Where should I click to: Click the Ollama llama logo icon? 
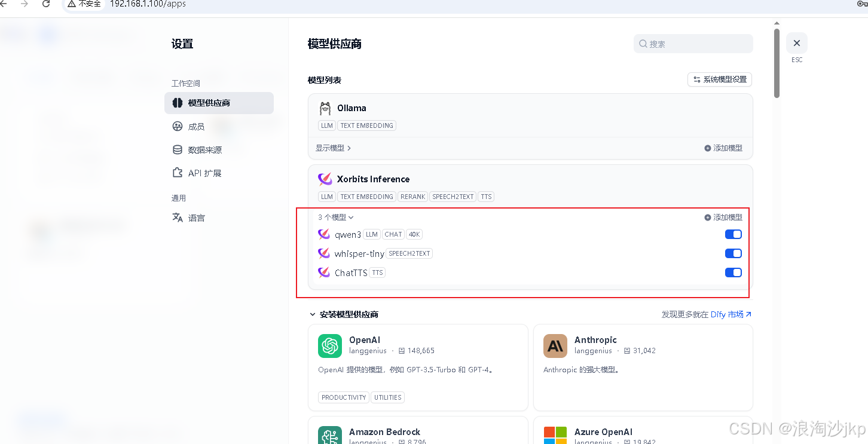(x=325, y=108)
